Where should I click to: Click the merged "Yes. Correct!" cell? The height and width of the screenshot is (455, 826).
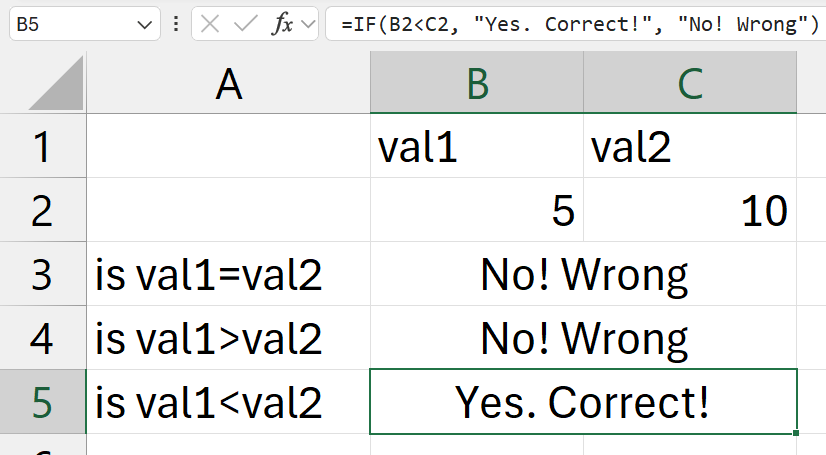pyautogui.click(x=583, y=401)
